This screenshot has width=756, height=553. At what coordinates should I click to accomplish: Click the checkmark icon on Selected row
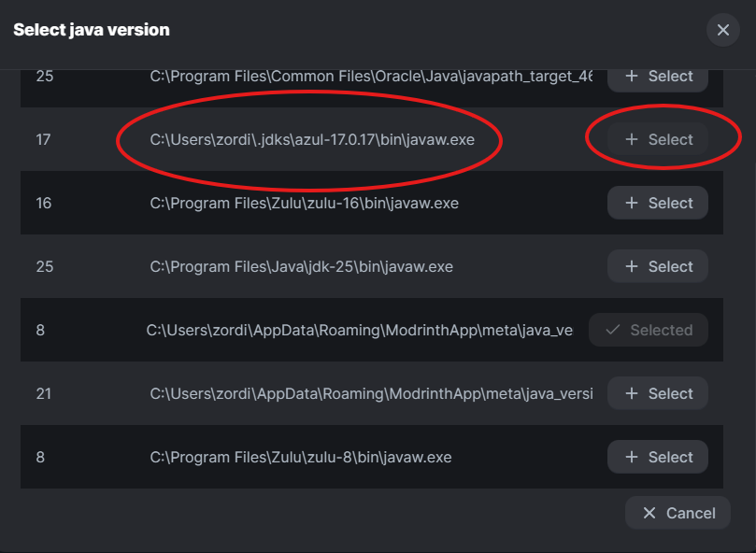coord(613,331)
